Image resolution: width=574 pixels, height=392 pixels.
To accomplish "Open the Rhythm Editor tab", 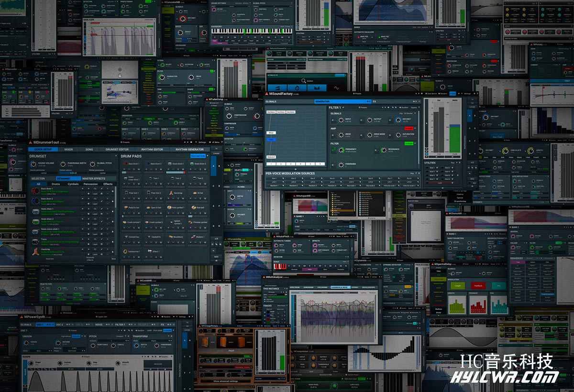I will pos(152,149).
